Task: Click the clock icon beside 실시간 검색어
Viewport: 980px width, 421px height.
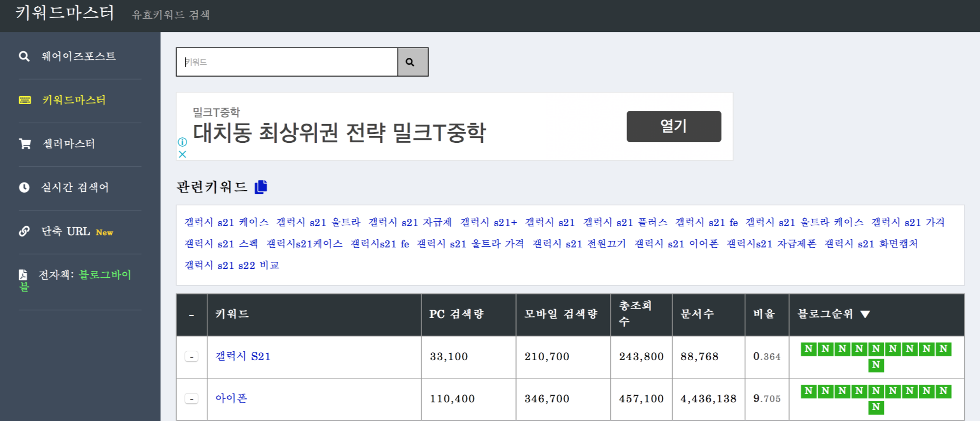Action: coord(24,187)
